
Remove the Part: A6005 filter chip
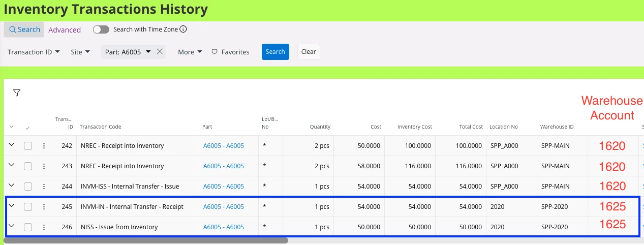click(160, 51)
